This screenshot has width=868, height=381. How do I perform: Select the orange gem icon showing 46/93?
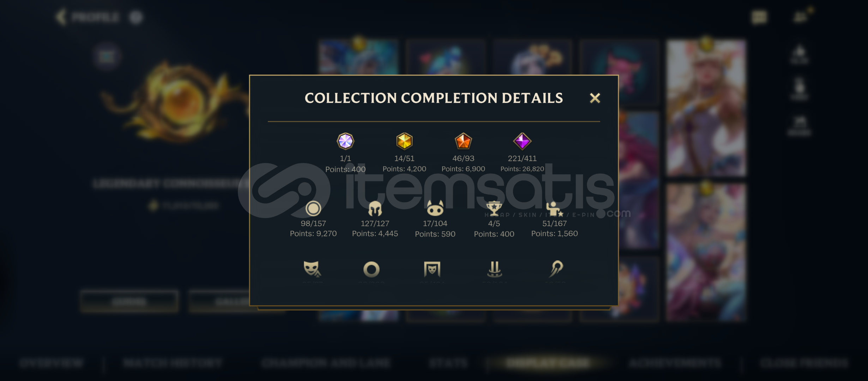[x=463, y=141]
